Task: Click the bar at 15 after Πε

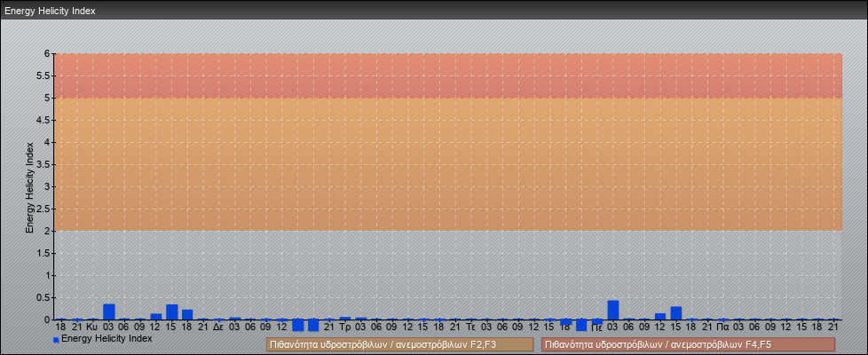Action: click(x=676, y=313)
